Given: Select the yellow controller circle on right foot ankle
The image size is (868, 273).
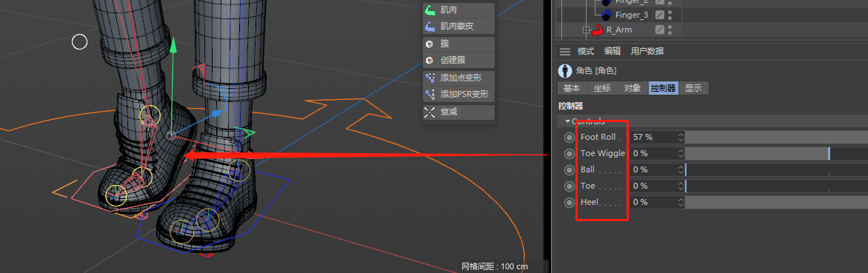Looking at the screenshot, I should tap(239, 170).
